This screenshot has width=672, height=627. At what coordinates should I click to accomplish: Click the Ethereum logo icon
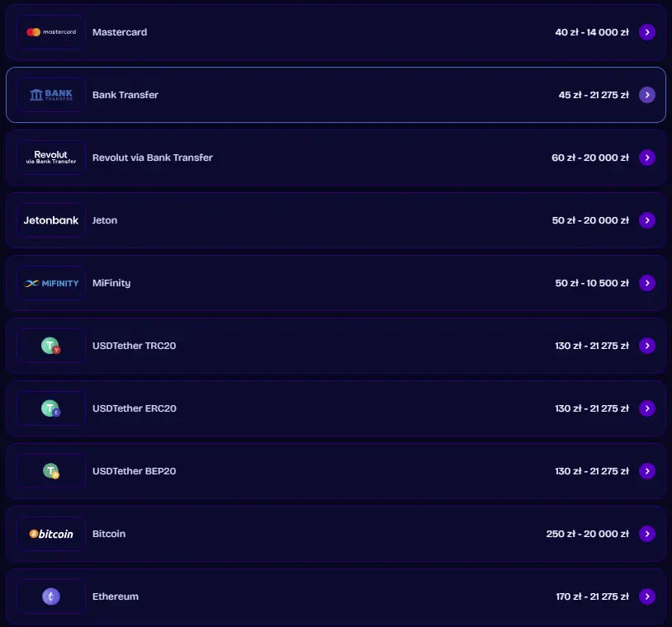coord(51,596)
